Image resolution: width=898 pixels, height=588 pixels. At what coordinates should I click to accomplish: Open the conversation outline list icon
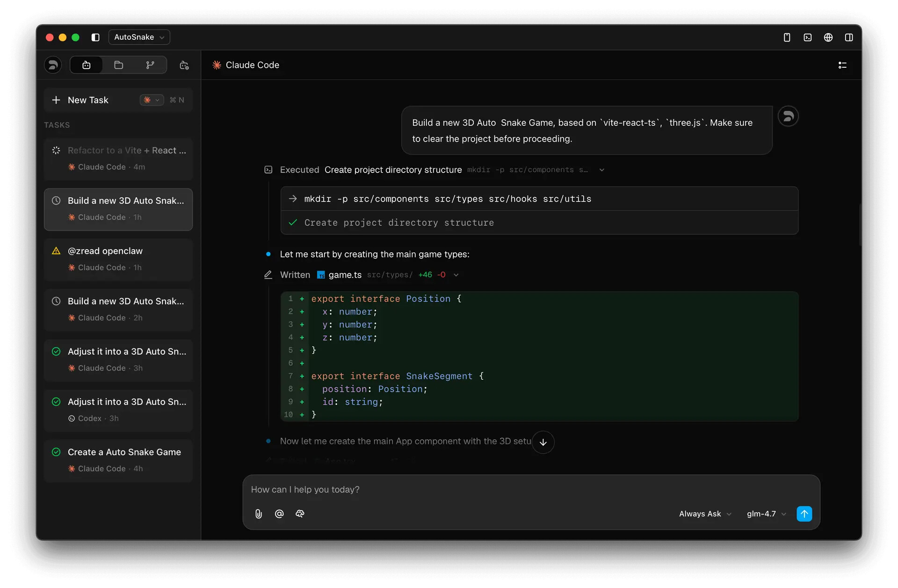pos(842,65)
